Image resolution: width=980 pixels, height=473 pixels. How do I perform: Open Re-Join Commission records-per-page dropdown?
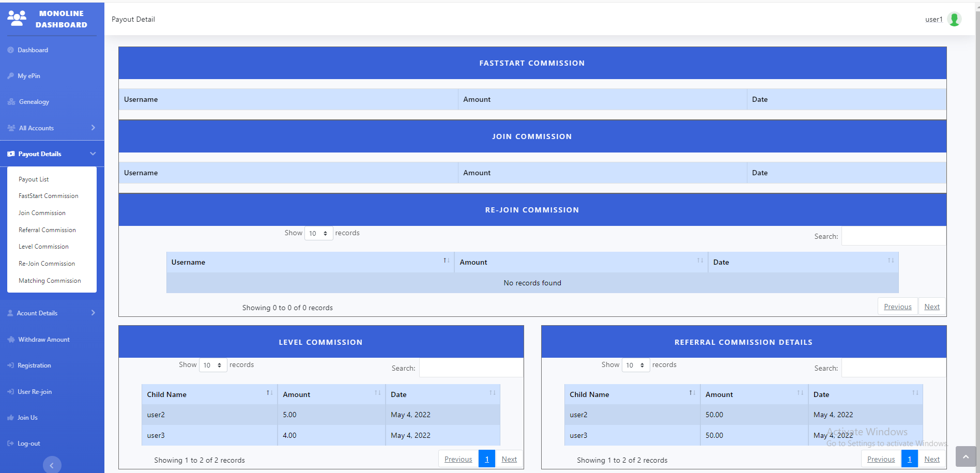click(318, 234)
